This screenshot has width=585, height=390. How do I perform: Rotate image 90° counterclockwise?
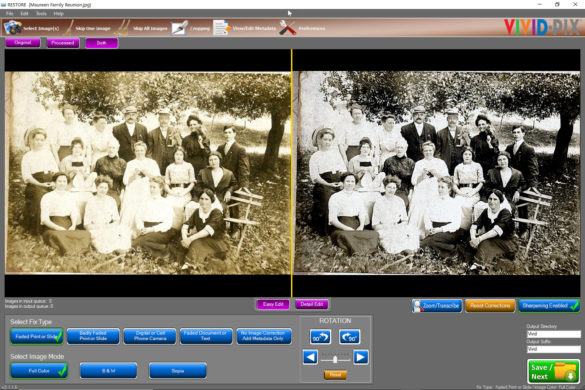320,337
